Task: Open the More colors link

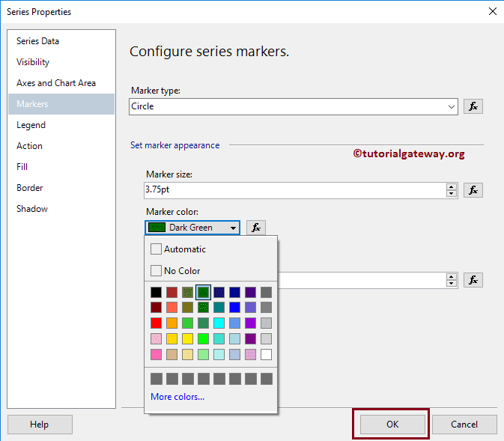Action: pos(177,397)
